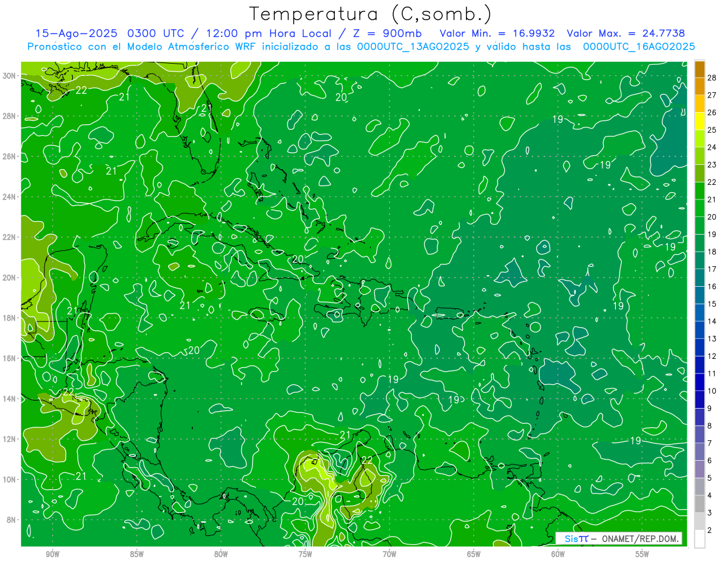
Task: Click the 14N latitude axis label
Action: (x=10, y=399)
